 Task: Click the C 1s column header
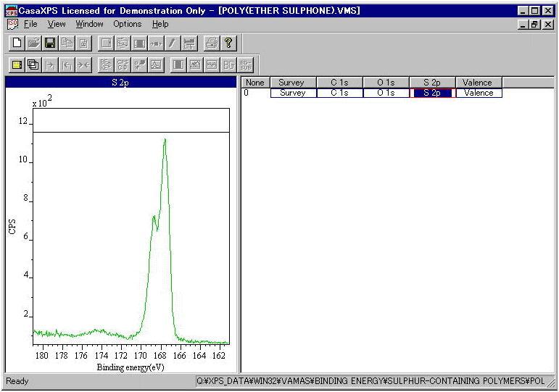[x=339, y=83]
